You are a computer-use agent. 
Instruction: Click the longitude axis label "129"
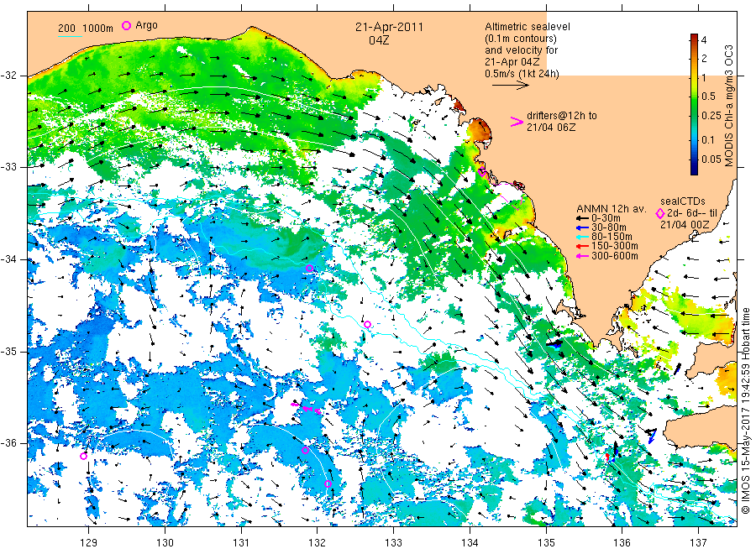(x=88, y=543)
